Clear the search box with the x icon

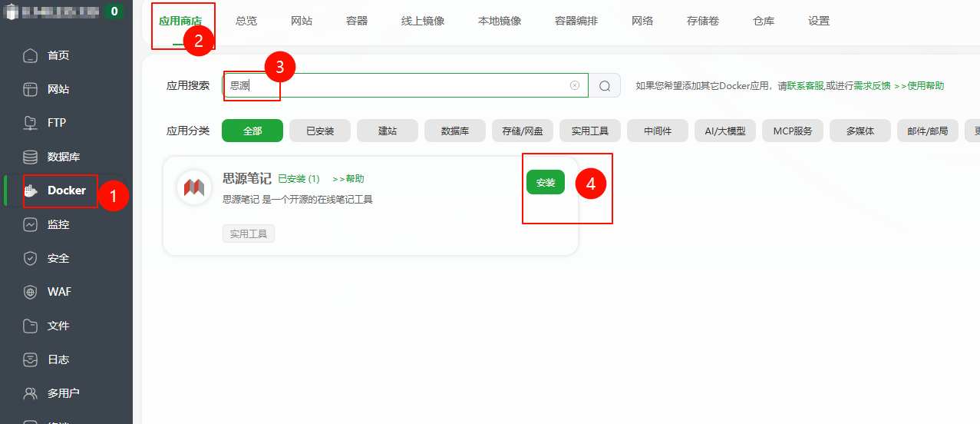coord(574,85)
